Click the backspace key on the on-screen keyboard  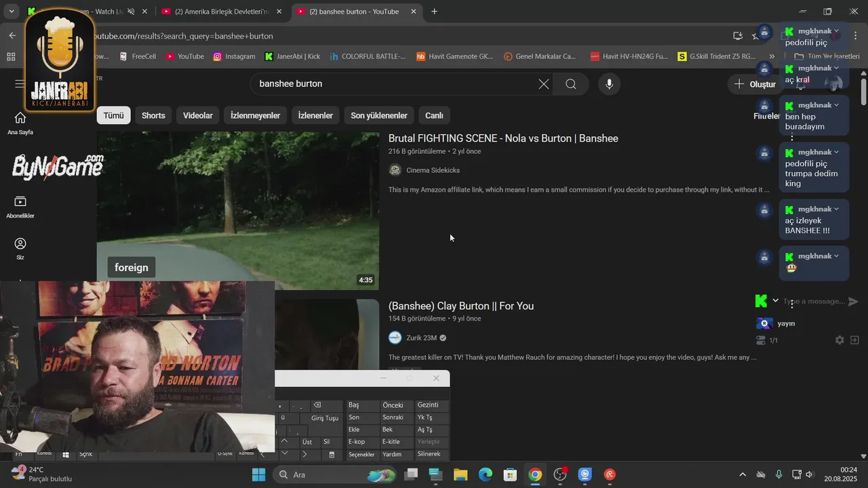(x=317, y=405)
